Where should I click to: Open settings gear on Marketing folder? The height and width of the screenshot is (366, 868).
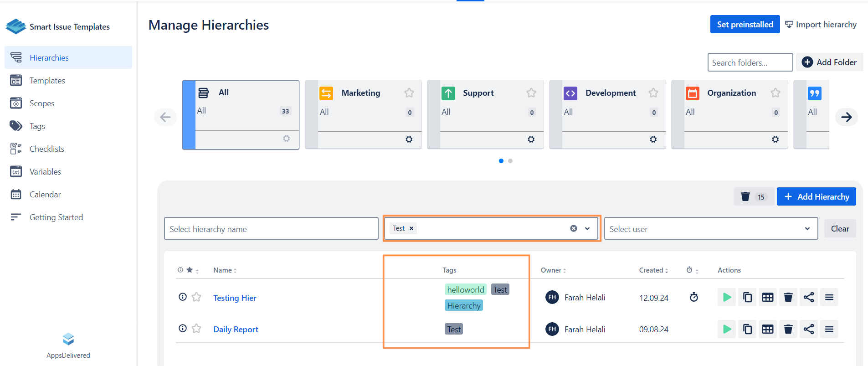[x=409, y=139]
